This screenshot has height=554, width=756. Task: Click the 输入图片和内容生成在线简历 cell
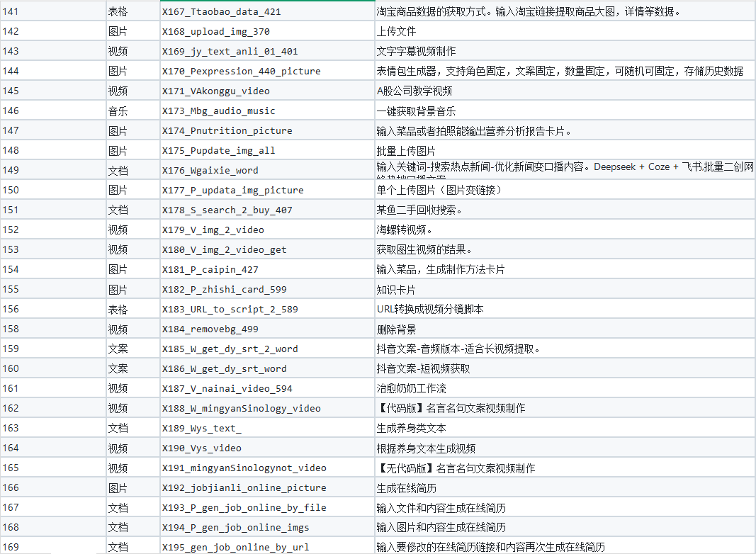[565, 528]
